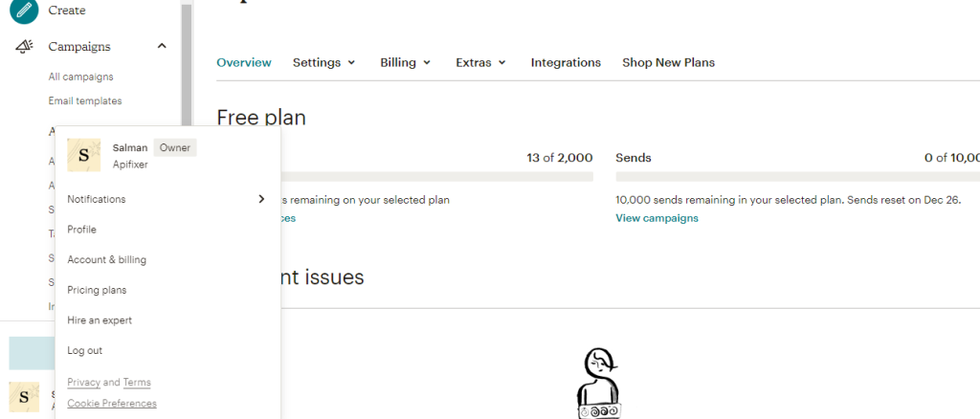Screen dimensions: 980x419
Task: Open the Settings dropdown tab
Action: (323, 63)
